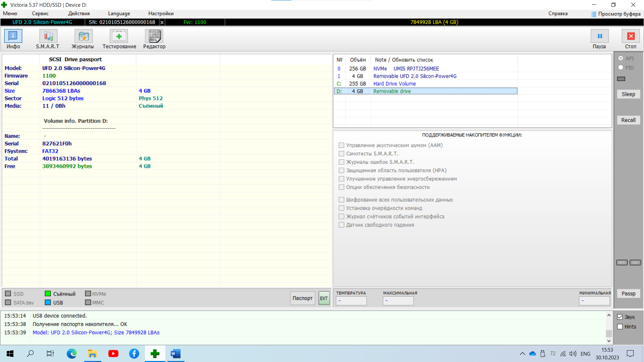Screen dimensions: 644x362
Task: Click the EXT button
Action: (x=324, y=298)
